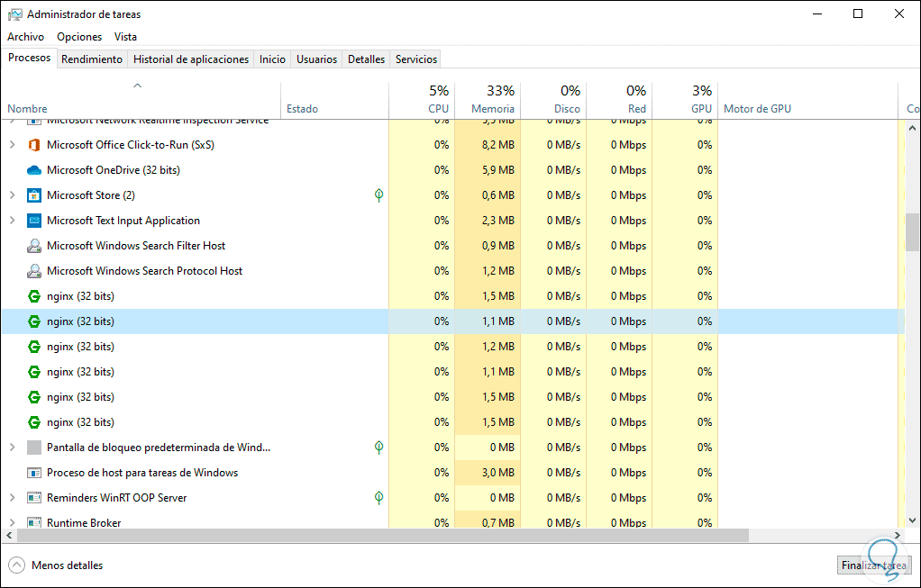Viewport: 921px width, 588px height.
Task: Click the Microsoft Store process icon
Action: [x=34, y=195]
